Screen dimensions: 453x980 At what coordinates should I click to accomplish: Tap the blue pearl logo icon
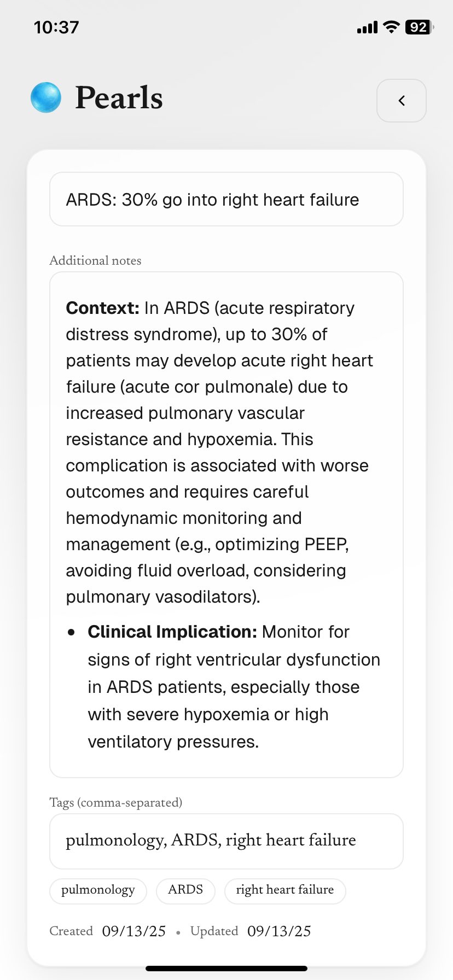(x=46, y=97)
